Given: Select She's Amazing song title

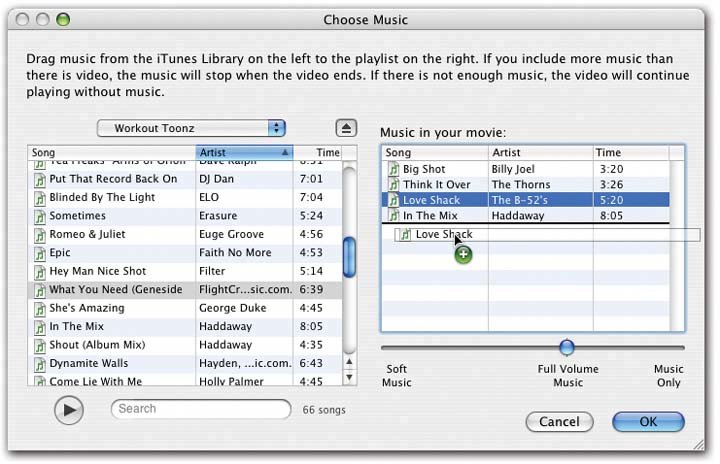Looking at the screenshot, I should pyautogui.click(x=87, y=308).
